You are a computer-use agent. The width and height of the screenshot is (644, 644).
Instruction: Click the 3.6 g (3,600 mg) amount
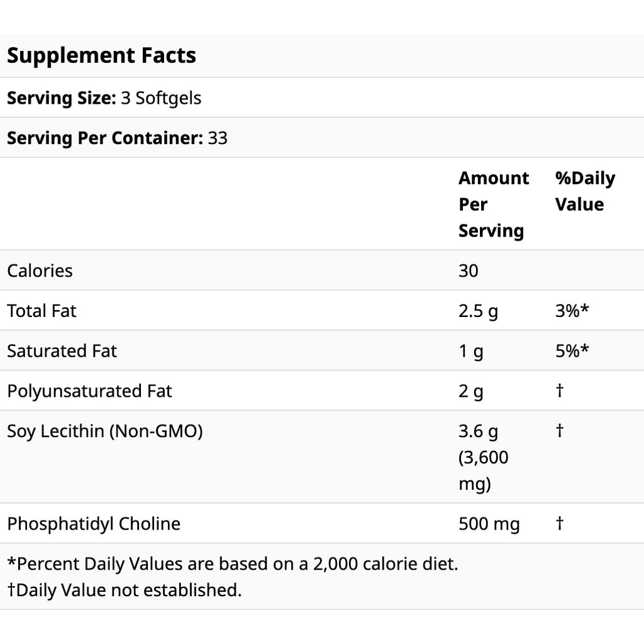(x=484, y=457)
